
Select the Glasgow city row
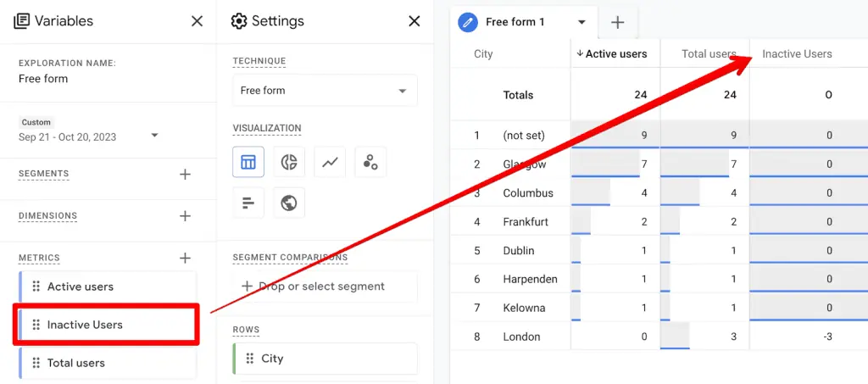tap(524, 164)
